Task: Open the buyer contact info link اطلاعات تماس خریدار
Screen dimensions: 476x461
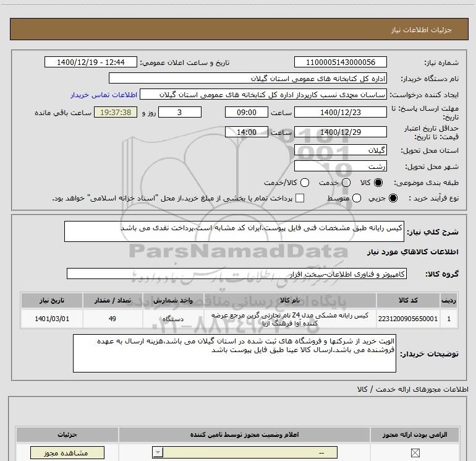Action: [x=104, y=95]
